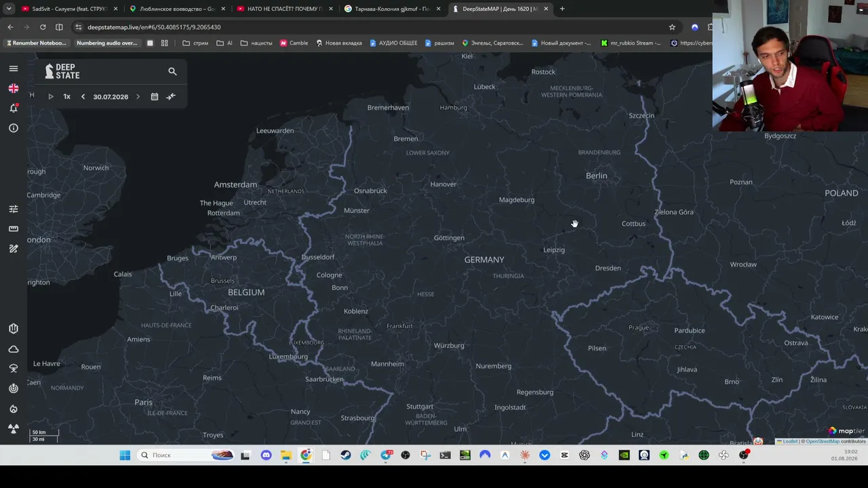Image resolution: width=868 pixels, height=488 pixels.
Task: Click the compare arrows icon in timeline bar
Action: coord(171,97)
